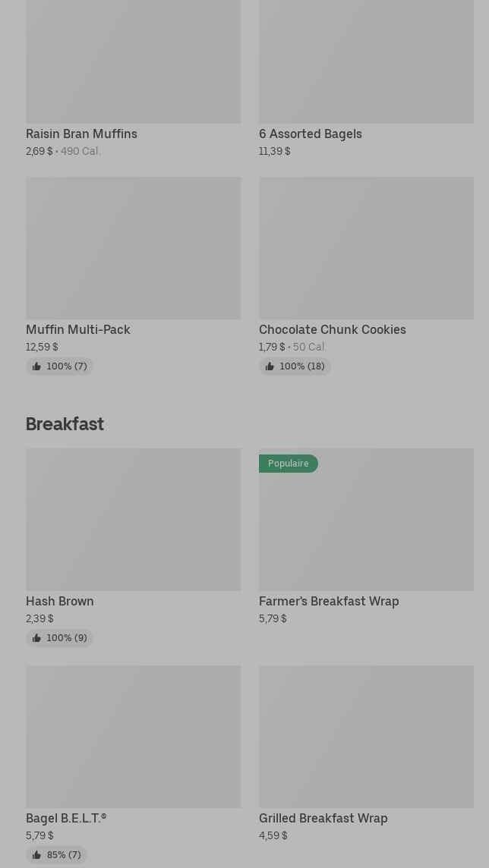489x868 pixels.
Task: Click the Populaire badge on Farmer's Breakfast Wrap
Action: point(288,464)
